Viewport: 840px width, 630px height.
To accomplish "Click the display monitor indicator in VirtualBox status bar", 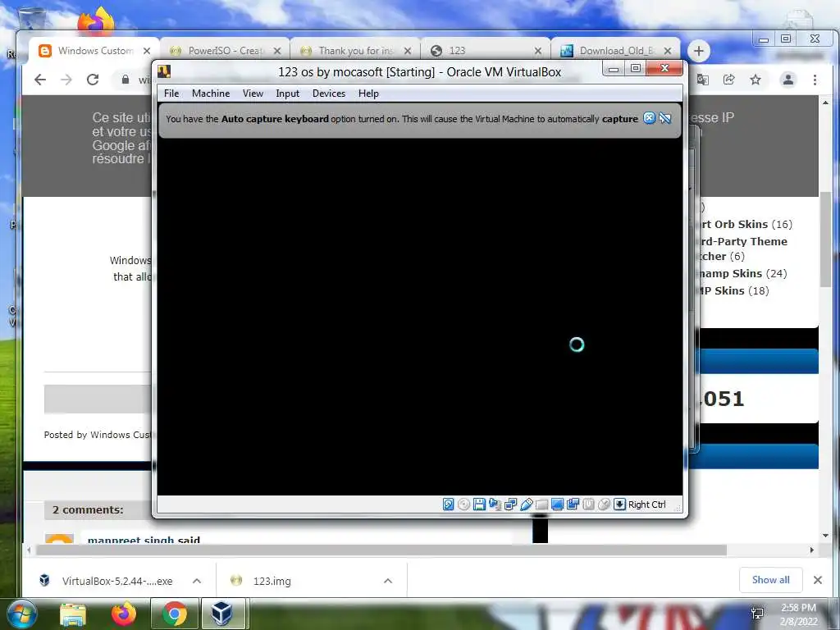I will pos(557,504).
